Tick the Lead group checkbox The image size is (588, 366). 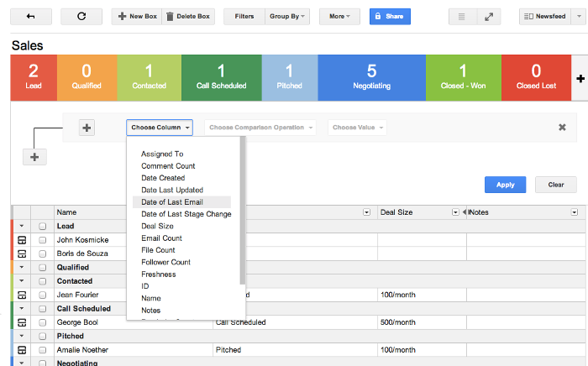pyautogui.click(x=42, y=227)
